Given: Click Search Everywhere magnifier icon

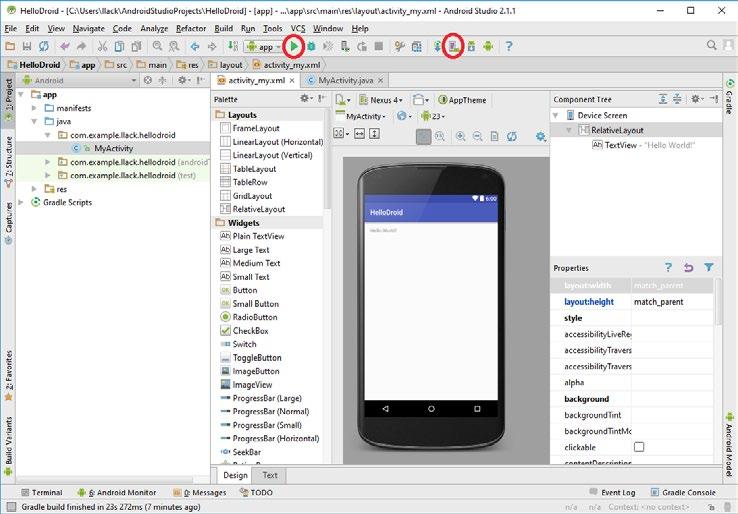Looking at the screenshot, I should pos(712,45).
